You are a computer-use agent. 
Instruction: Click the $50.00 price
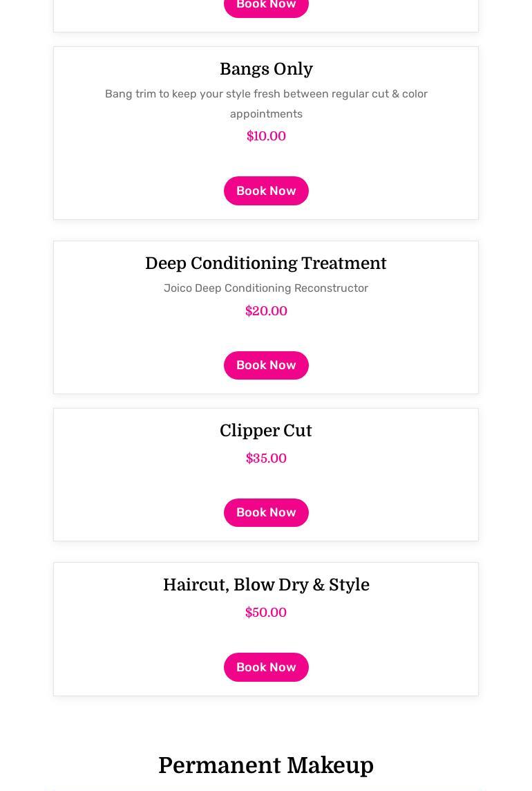[x=266, y=613]
